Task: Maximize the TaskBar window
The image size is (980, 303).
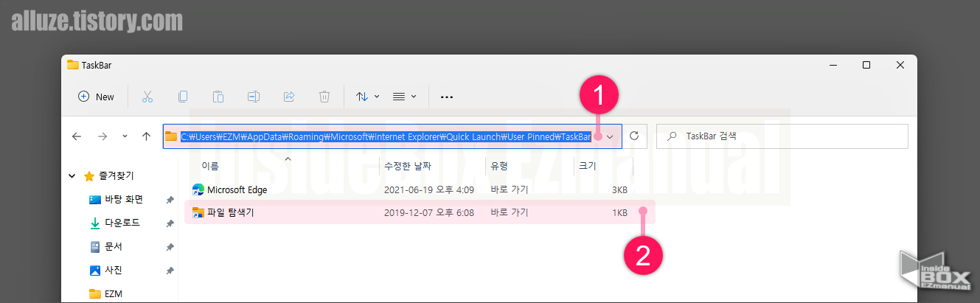Action: point(866,65)
